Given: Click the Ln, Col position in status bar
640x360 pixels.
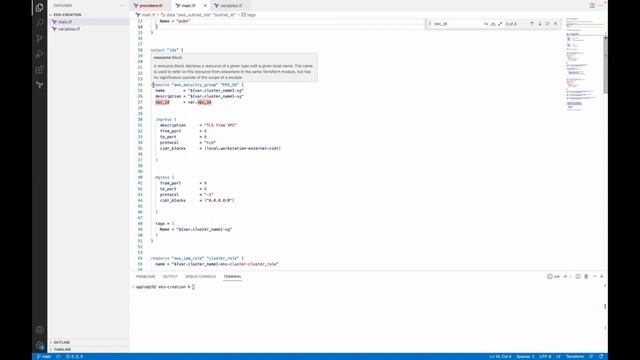Looking at the screenshot, I should 500,356.
